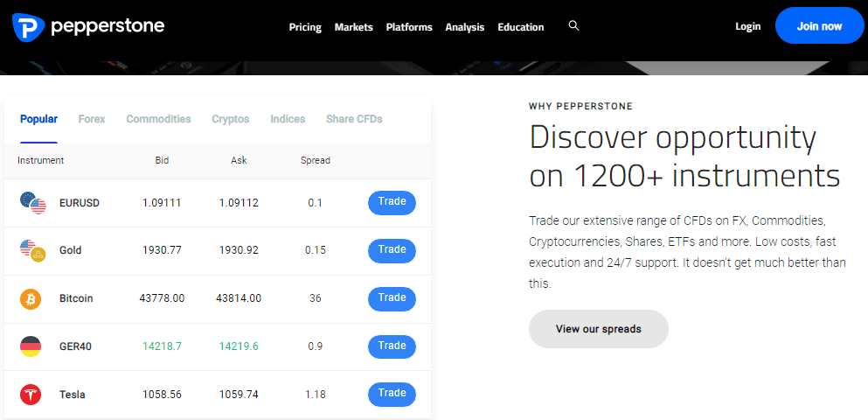Click the Pepperstone logo icon
868x420 pixels.
[x=28, y=26]
